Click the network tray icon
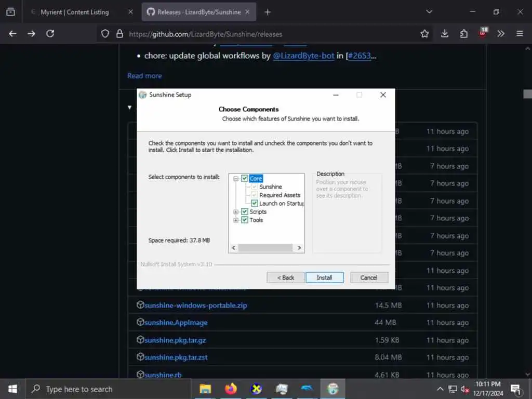Image resolution: width=532 pixels, height=399 pixels. (453, 389)
